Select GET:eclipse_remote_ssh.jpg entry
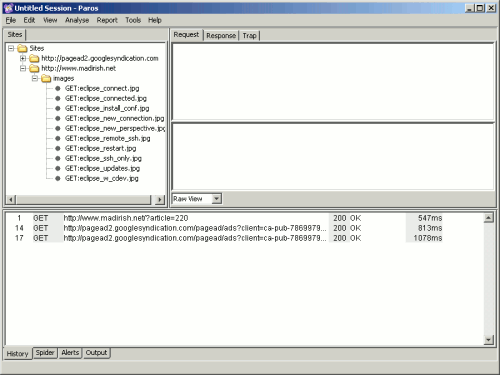This screenshot has height=375, width=500. pyautogui.click(x=107, y=138)
